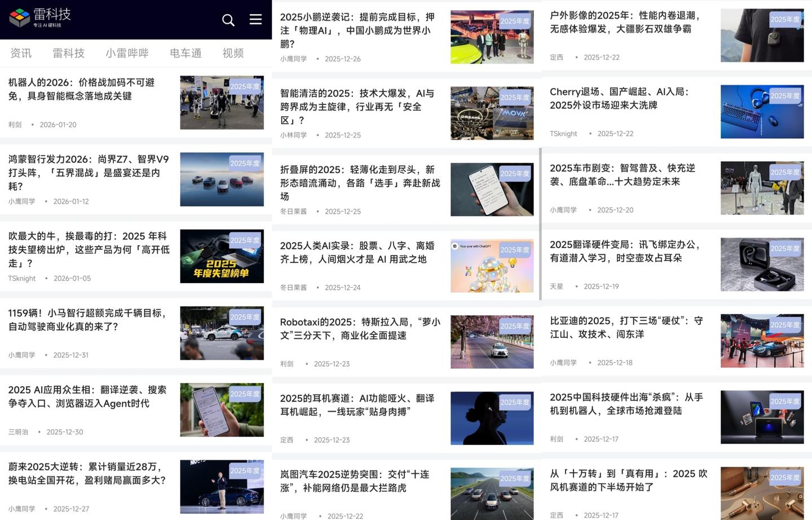Open the 电车通 section
This screenshot has height=520, width=812.
[185, 53]
